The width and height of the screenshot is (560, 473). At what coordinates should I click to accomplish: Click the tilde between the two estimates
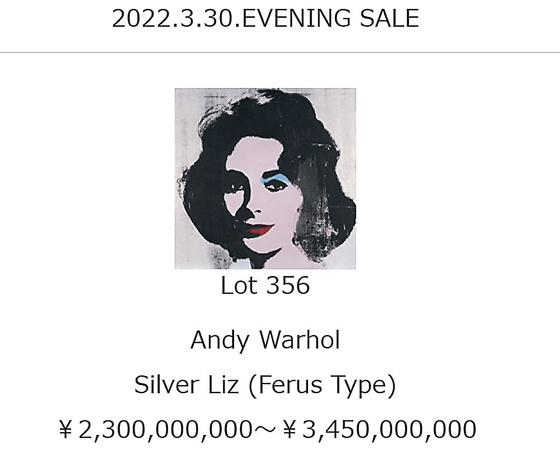[265, 429]
